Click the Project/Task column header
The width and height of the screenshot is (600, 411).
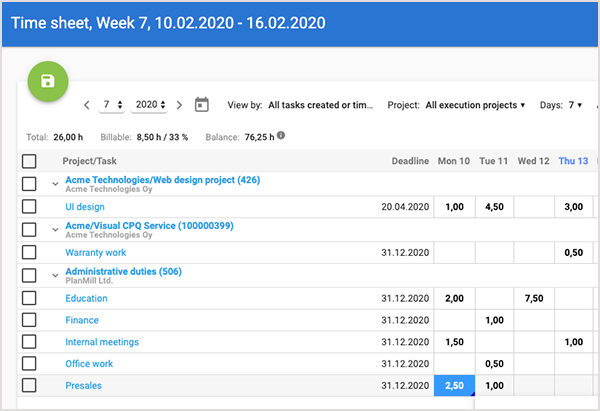click(x=90, y=161)
